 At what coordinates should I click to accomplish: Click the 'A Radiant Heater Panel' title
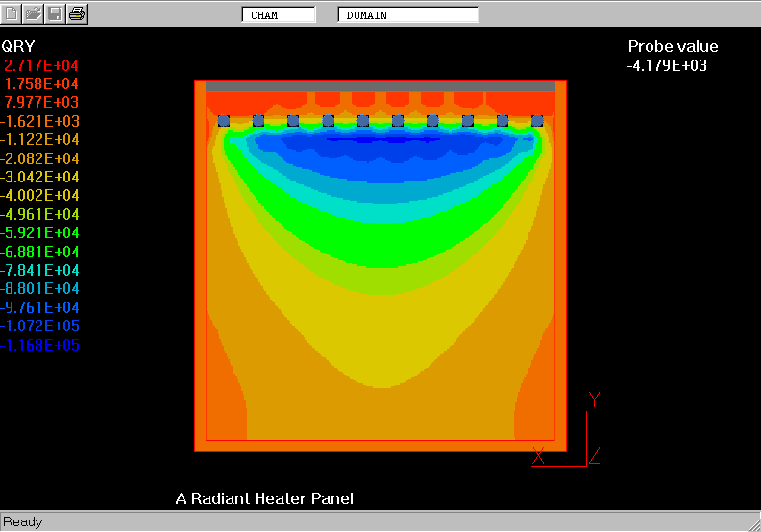click(x=264, y=498)
